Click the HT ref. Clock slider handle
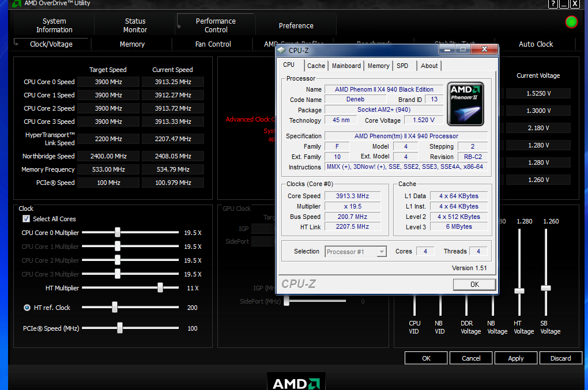Image resolution: width=588 pixels, height=390 pixels. pyautogui.click(x=114, y=307)
